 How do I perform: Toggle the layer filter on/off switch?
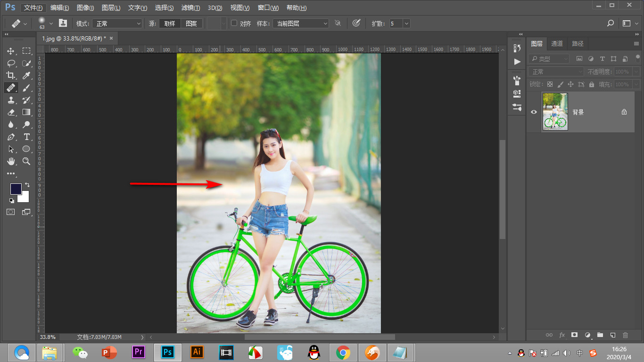638,58
